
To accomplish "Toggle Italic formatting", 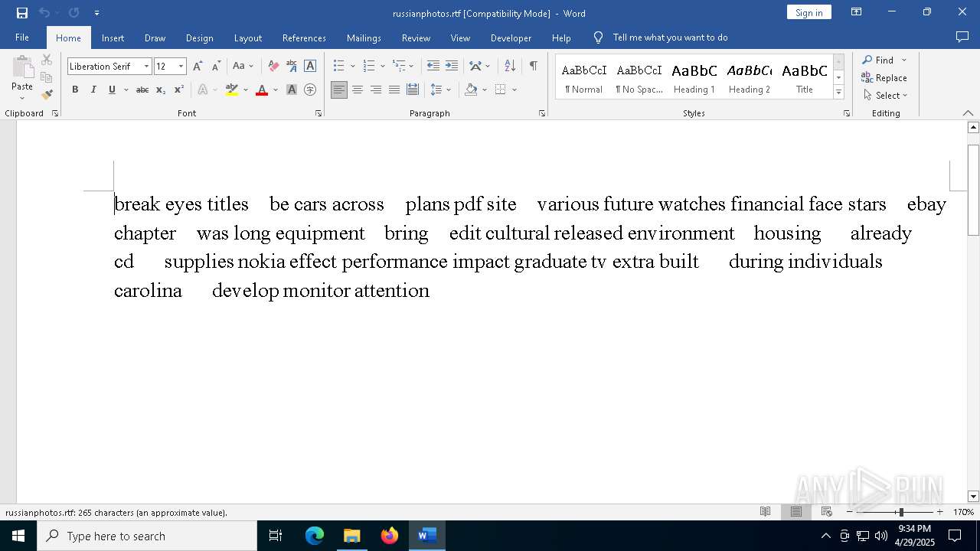I will point(93,90).
